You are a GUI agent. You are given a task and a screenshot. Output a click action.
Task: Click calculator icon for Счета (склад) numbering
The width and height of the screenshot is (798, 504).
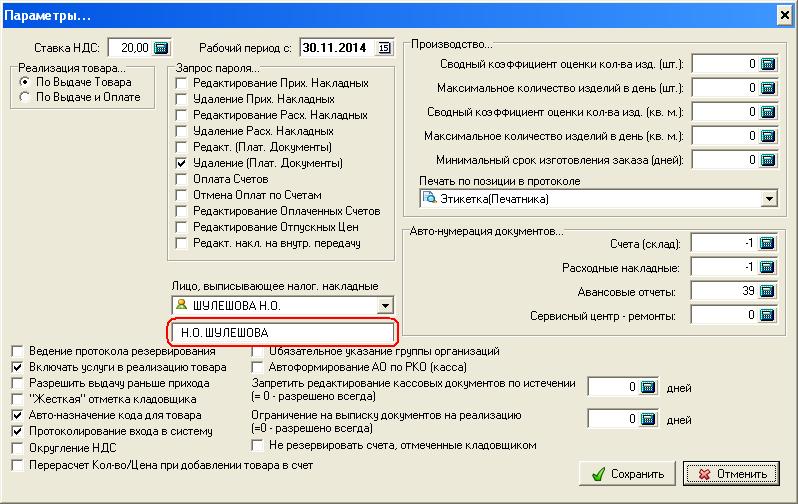pyautogui.click(x=767, y=243)
